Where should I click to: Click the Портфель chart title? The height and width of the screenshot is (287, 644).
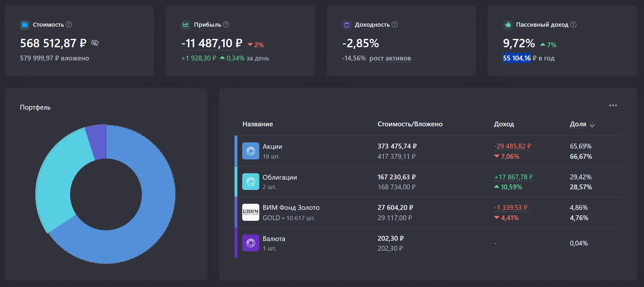point(35,107)
